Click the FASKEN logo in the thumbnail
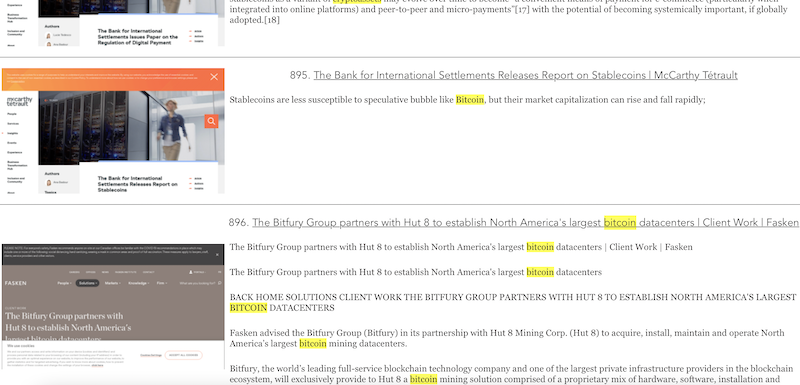This screenshot has height=385, width=800. point(15,283)
